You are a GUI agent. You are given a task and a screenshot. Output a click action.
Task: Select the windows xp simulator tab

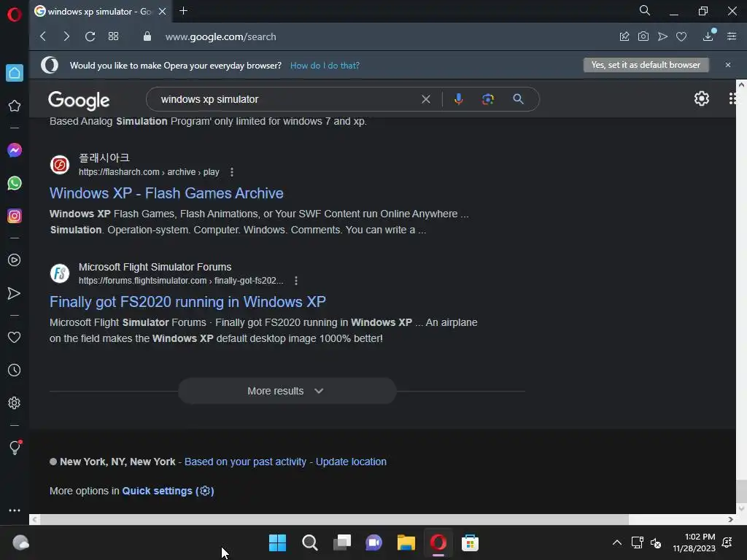tap(99, 12)
